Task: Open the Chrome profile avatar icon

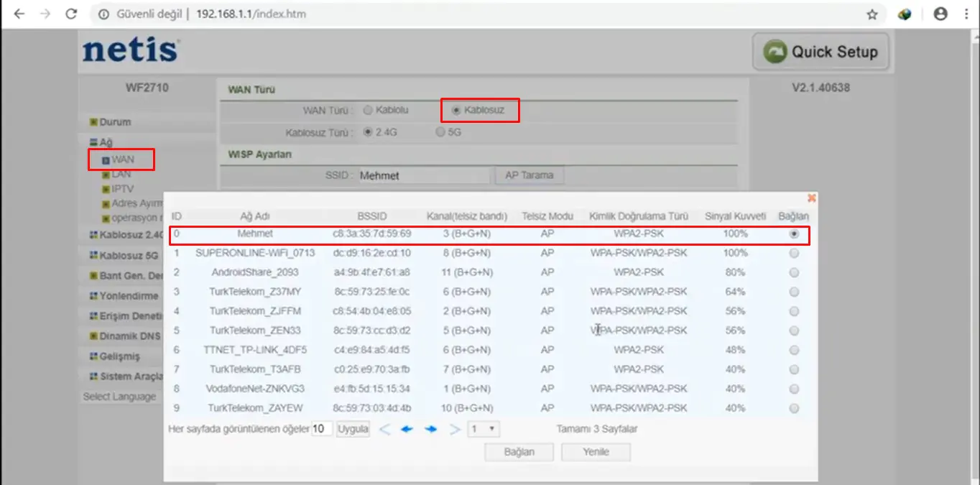Action: [x=940, y=14]
